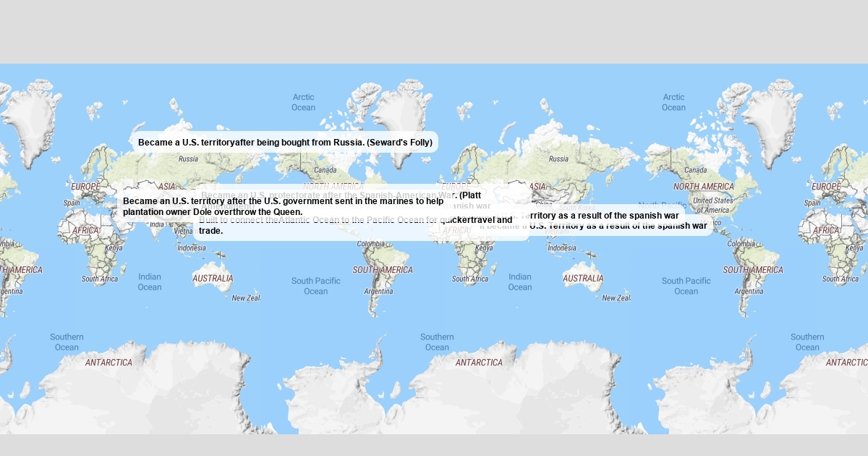Image resolution: width=868 pixels, height=456 pixels.
Task: Click the China map label
Action: coord(544,204)
